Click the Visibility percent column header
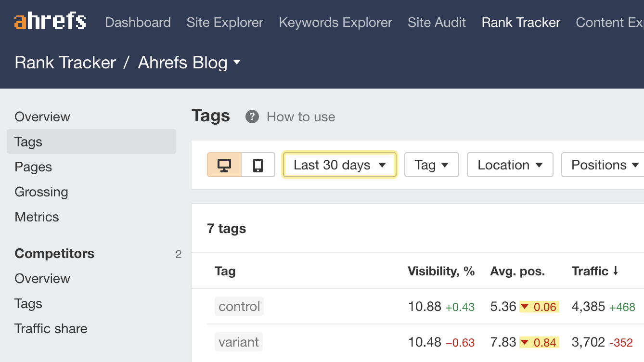 (x=441, y=271)
